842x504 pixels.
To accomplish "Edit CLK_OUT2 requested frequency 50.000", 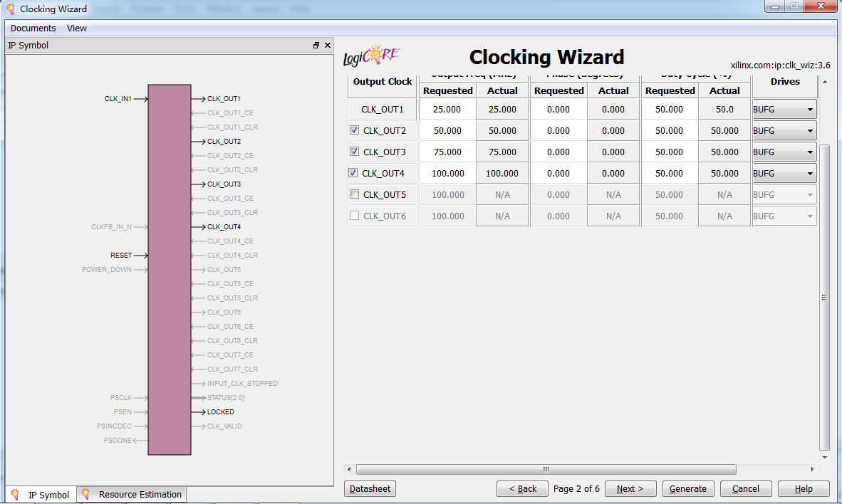I will pos(447,131).
